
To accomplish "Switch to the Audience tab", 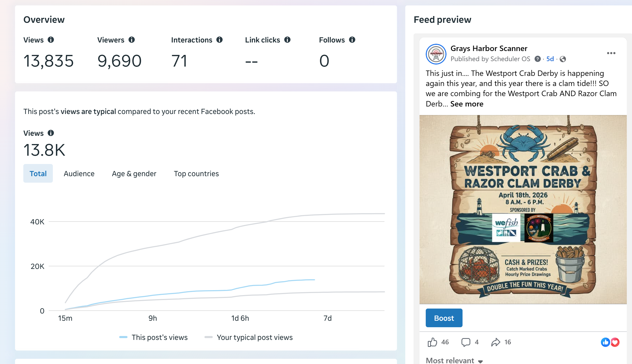I will coord(79,174).
